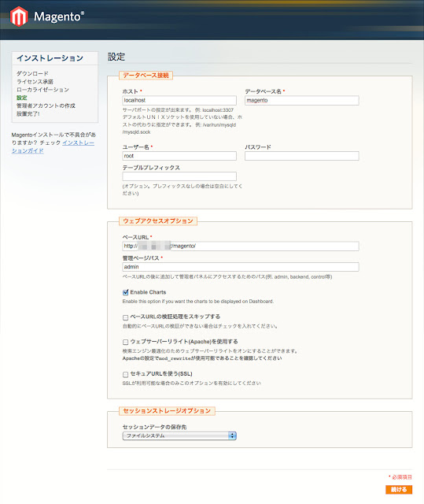Tick the セキュアURLを使う(SSL) checkbox
Viewport: 424px width, 504px height.
coord(126,375)
